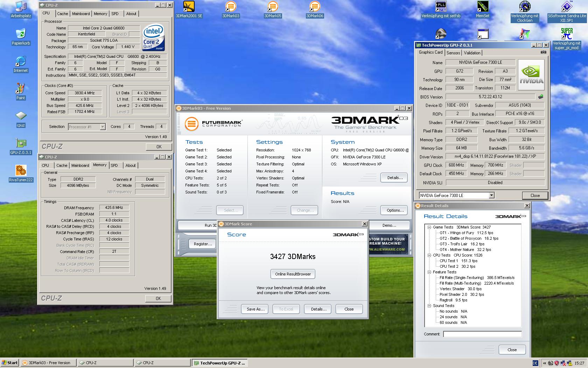
Task: Collapse the Feature Tests tree node
Action: [429, 272]
